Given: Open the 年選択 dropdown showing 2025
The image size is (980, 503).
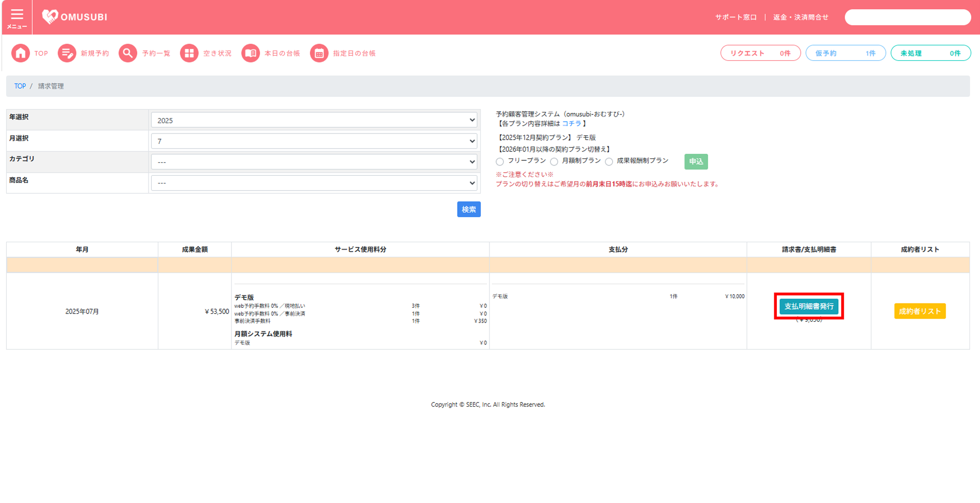Looking at the screenshot, I should [x=314, y=120].
